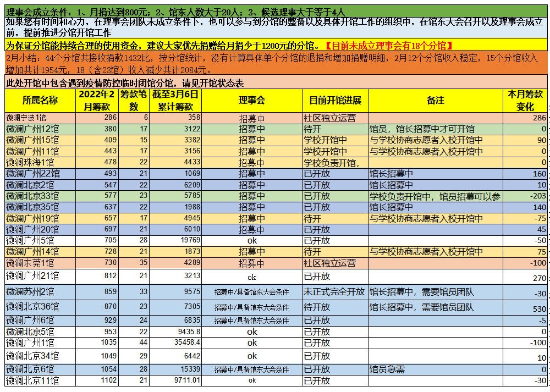This screenshot has width=550, height=392.
Task: Click the 微澜宁波1馆 name cell
Action: coord(40,118)
